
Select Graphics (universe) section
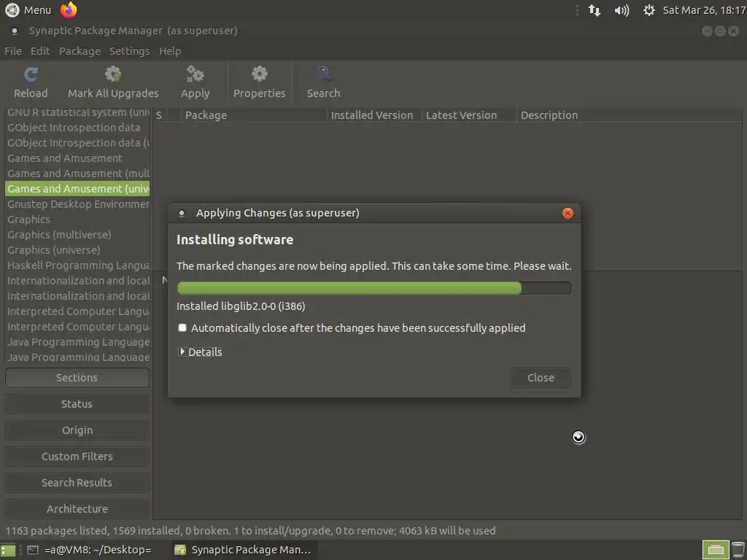[77, 249]
